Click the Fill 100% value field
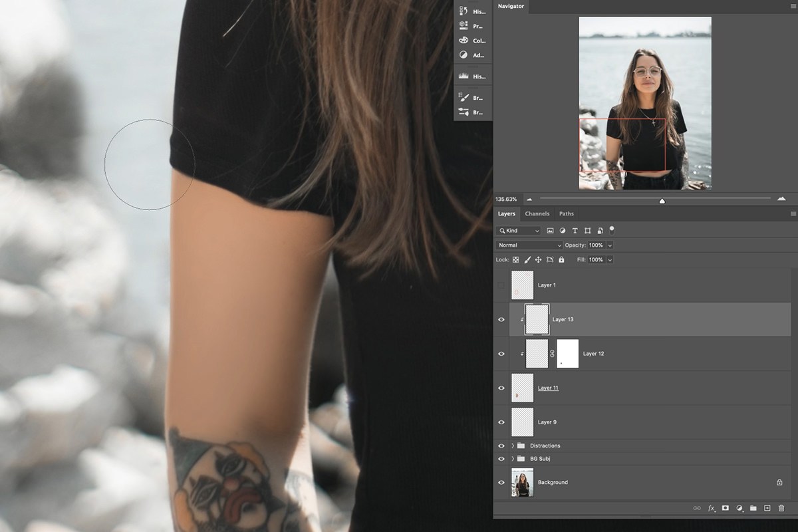 click(x=597, y=260)
